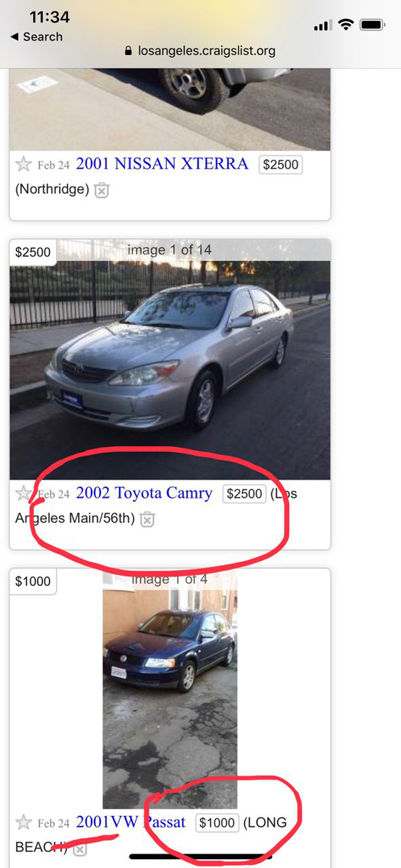
Task: Tap the $1000 price tag on Passat image
Action: 33,582
